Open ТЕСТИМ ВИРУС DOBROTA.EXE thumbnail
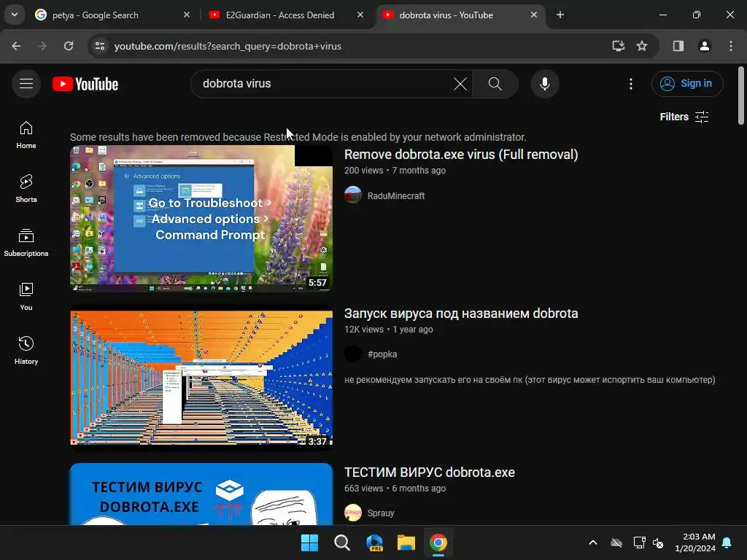The width and height of the screenshot is (747, 560). point(201,494)
